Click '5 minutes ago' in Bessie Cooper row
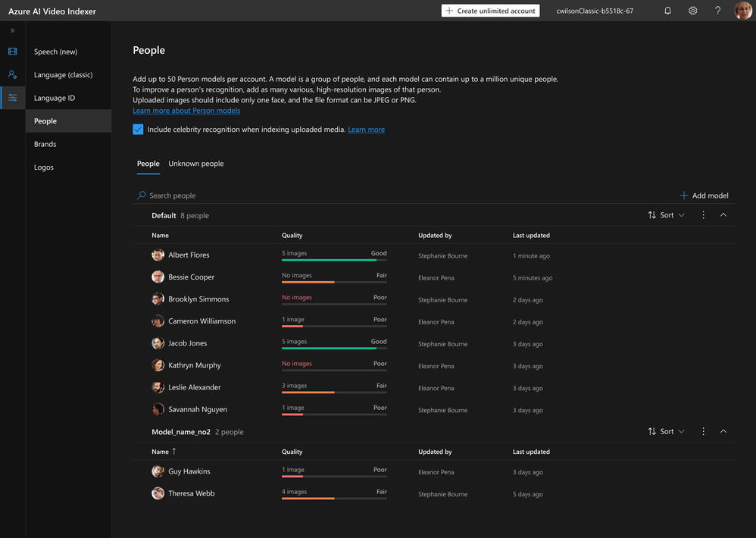Screen dimensions: 756x538 pos(533,277)
